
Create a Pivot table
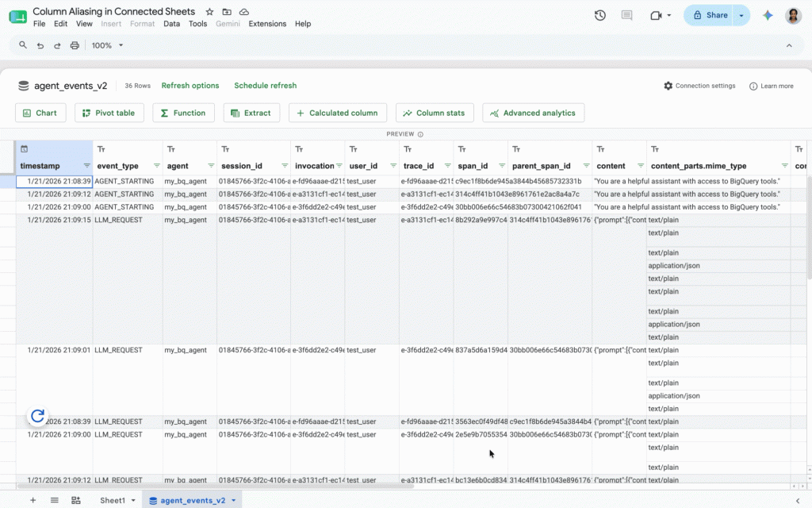pyautogui.click(x=109, y=113)
